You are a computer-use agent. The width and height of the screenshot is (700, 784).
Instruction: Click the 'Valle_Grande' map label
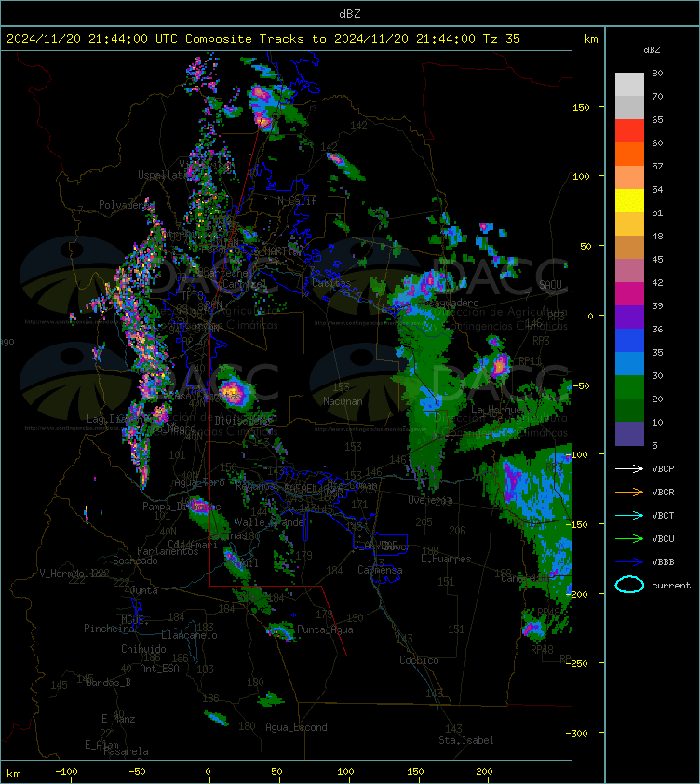click(270, 522)
